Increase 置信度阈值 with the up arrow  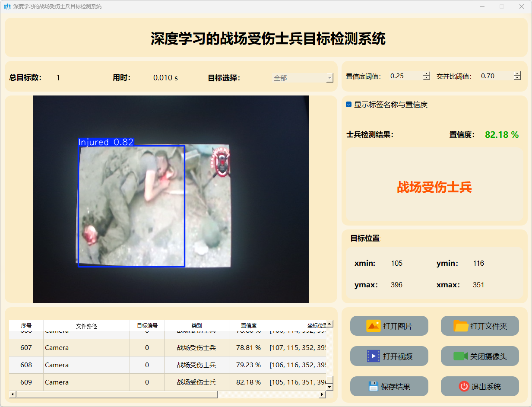[427, 73]
